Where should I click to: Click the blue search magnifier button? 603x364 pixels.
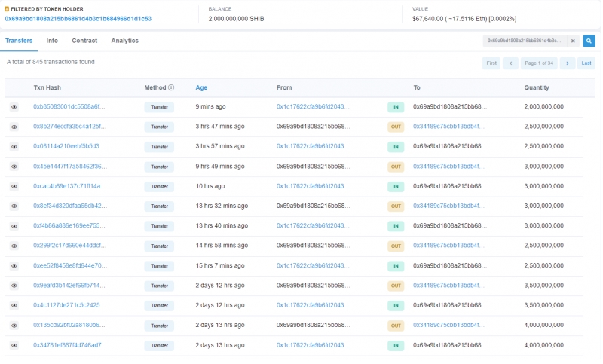pos(589,41)
